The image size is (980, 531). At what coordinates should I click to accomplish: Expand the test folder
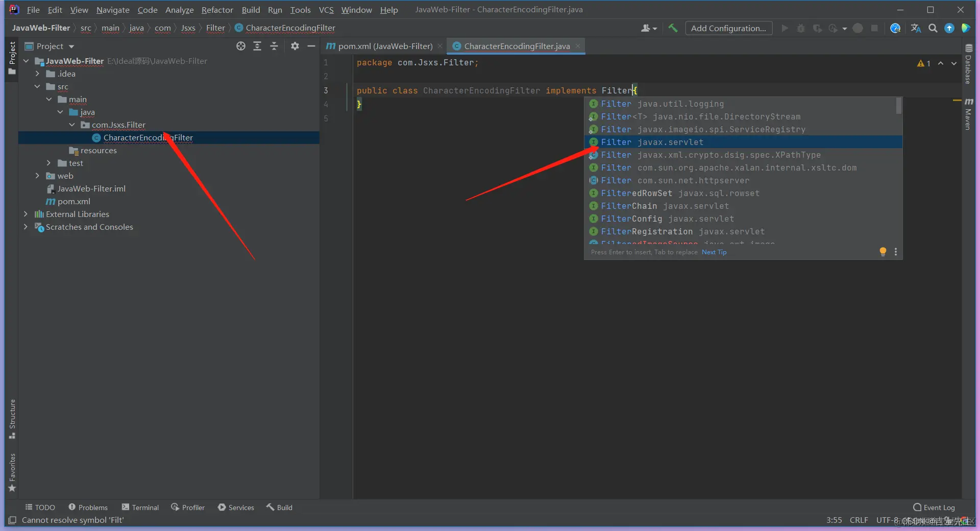tap(49, 163)
